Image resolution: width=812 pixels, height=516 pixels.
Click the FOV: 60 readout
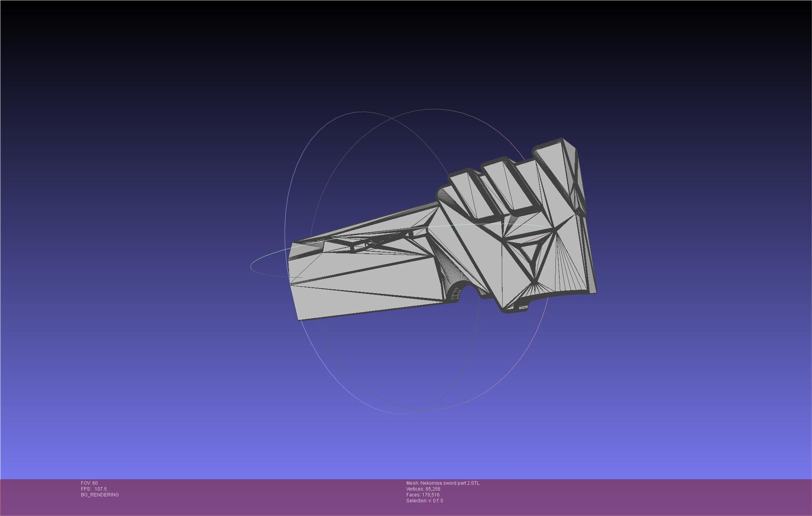click(x=89, y=483)
